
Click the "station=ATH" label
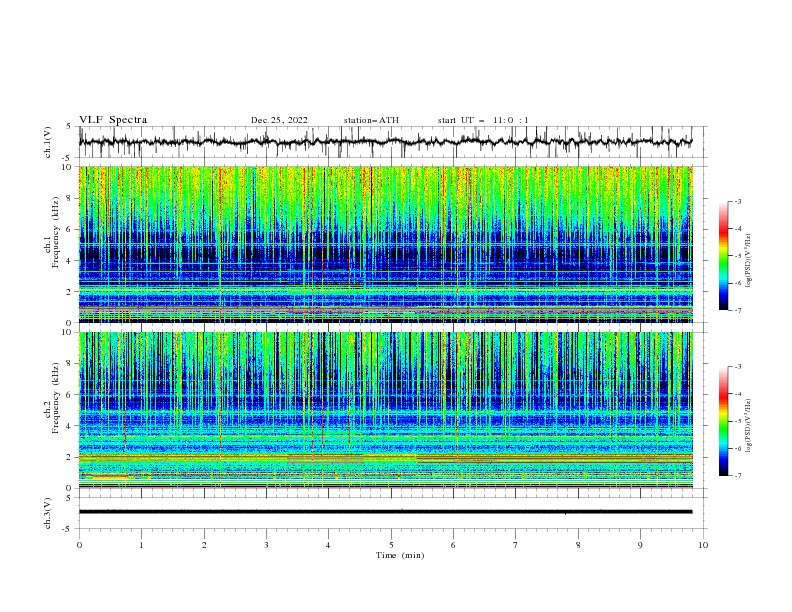coord(371,120)
